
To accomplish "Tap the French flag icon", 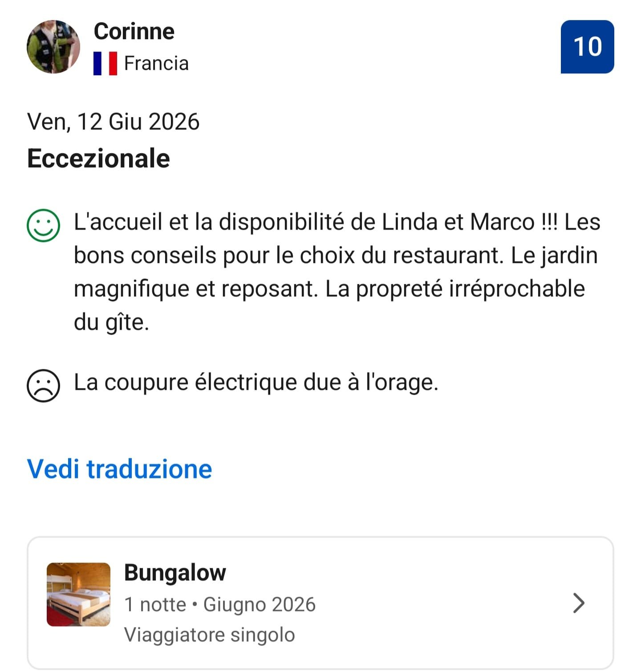I will pyautogui.click(x=105, y=63).
